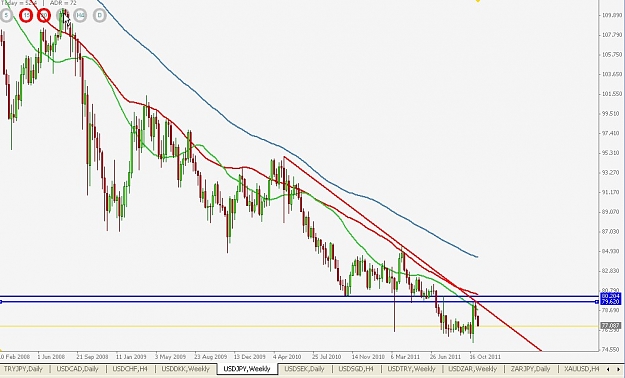Select the active USDJPY,Weekly tab

click(247, 369)
